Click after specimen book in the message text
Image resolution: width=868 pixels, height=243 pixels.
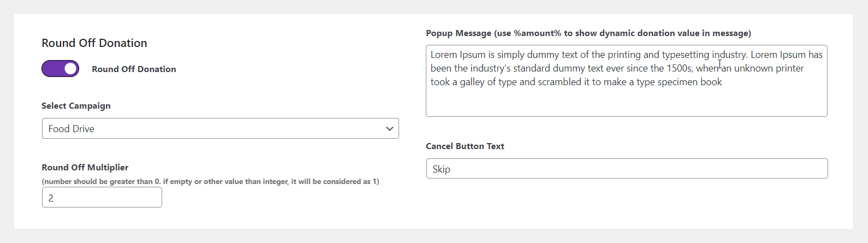tap(723, 82)
